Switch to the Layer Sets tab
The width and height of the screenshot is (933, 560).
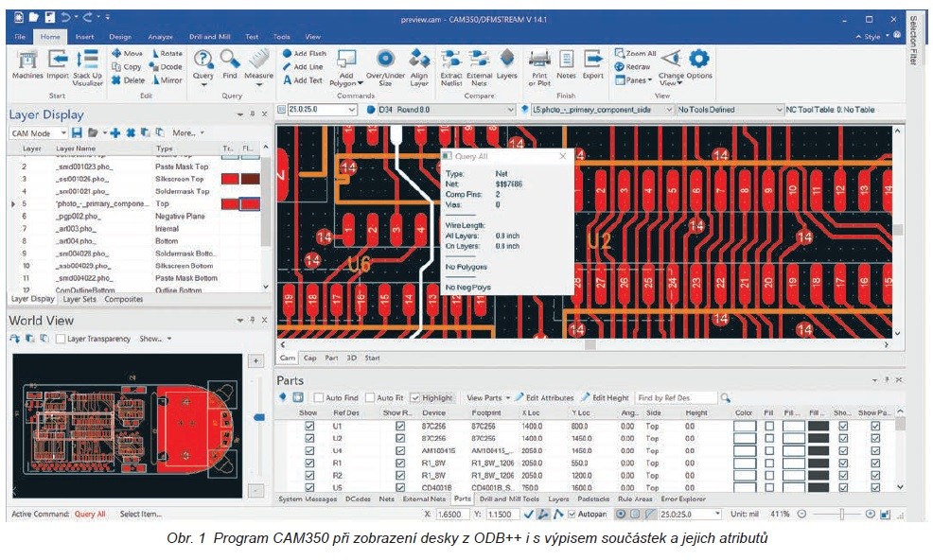[79, 299]
